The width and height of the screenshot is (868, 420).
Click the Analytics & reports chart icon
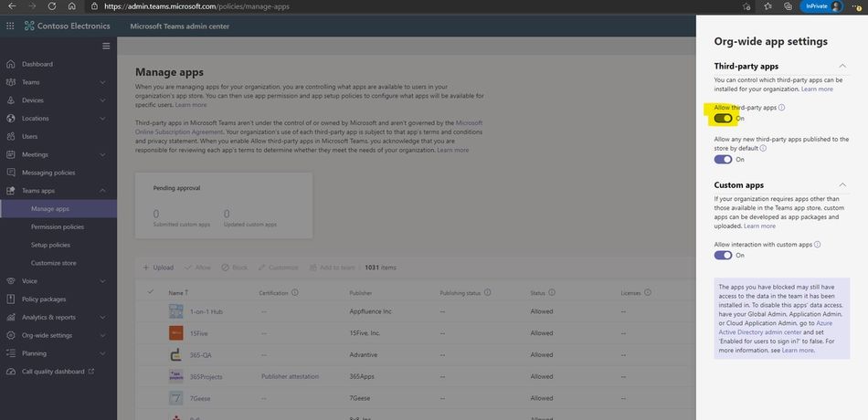point(10,317)
